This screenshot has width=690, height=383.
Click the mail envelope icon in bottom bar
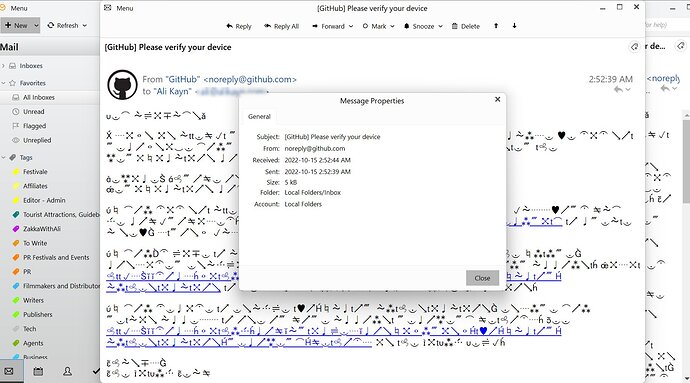(9, 372)
